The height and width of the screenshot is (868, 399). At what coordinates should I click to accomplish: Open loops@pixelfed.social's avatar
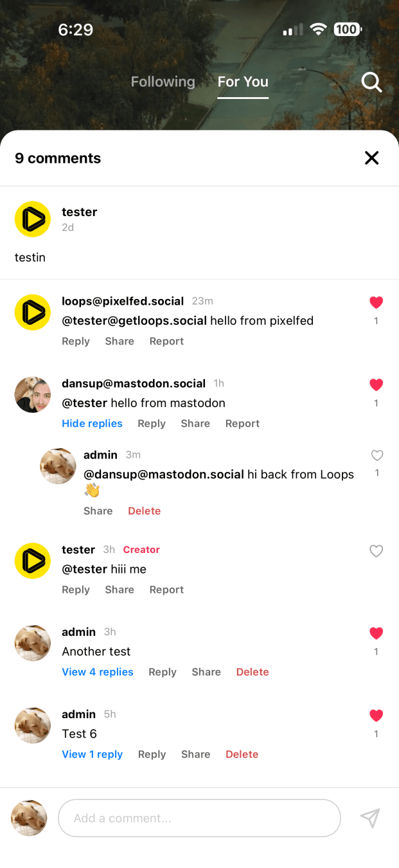33,312
